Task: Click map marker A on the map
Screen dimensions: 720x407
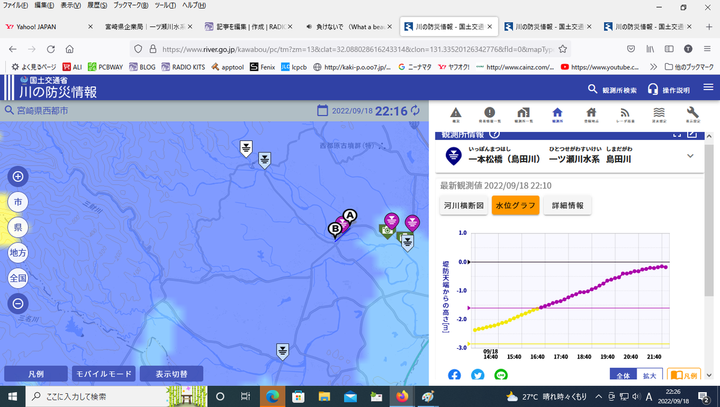Action: [x=350, y=217]
